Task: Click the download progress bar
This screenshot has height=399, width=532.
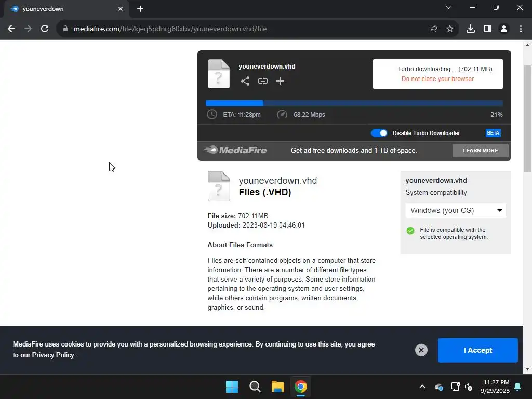Action: [354, 103]
